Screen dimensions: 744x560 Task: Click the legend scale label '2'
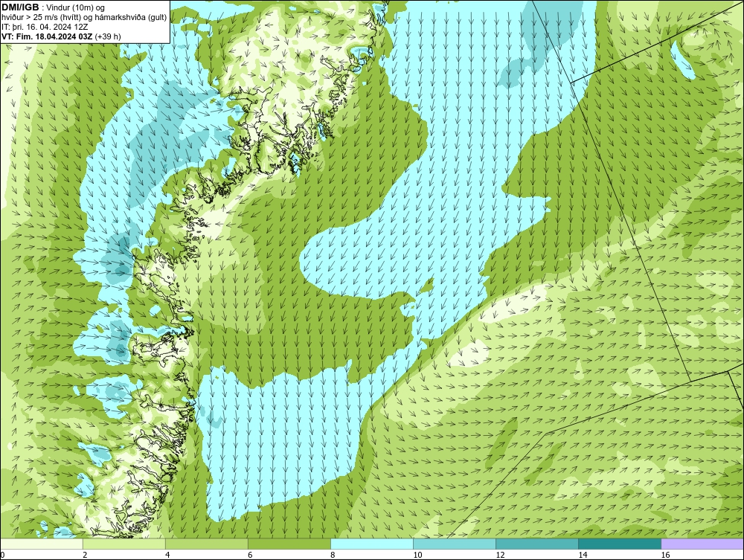click(85, 555)
